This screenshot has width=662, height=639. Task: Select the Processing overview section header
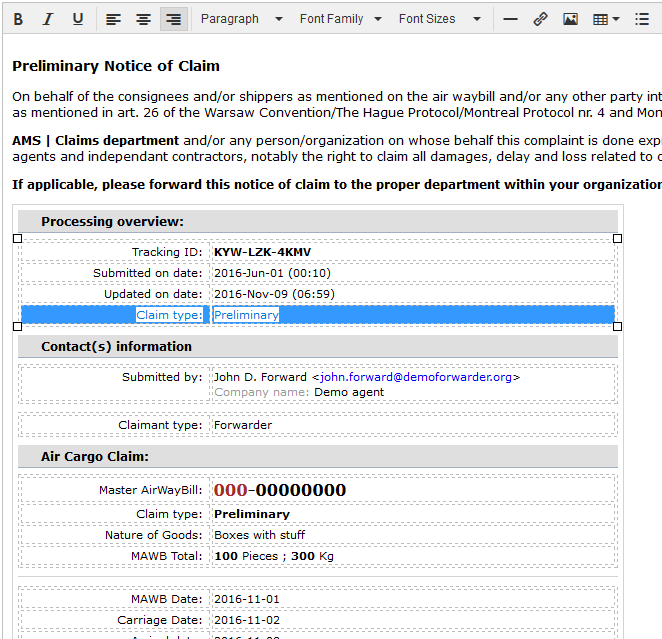[x=112, y=222]
